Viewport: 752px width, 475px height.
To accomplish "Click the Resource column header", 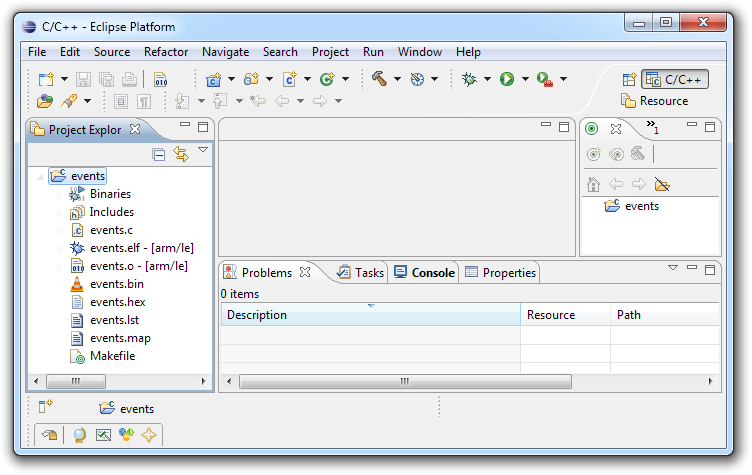I will [565, 315].
